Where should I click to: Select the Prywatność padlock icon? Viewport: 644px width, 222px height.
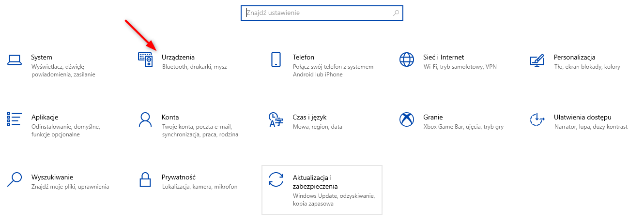(x=145, y=179)
